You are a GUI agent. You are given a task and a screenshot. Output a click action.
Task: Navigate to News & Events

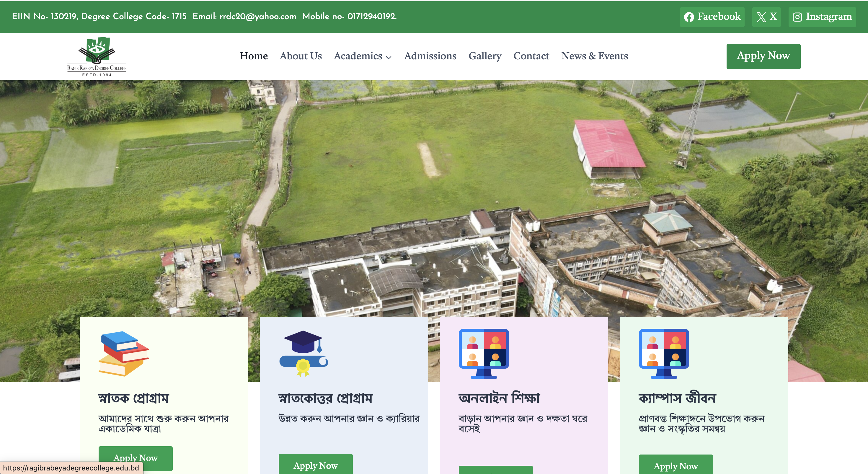(595, 56)
